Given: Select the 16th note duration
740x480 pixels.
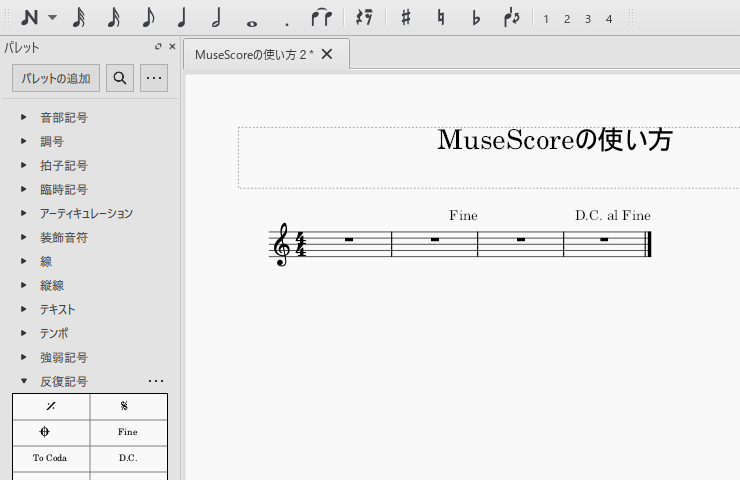Looking at the screenshot, I should coord(114,18).
